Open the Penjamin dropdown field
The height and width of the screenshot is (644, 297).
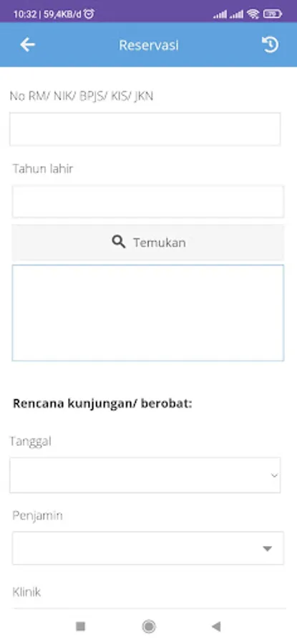click(148, 548)
